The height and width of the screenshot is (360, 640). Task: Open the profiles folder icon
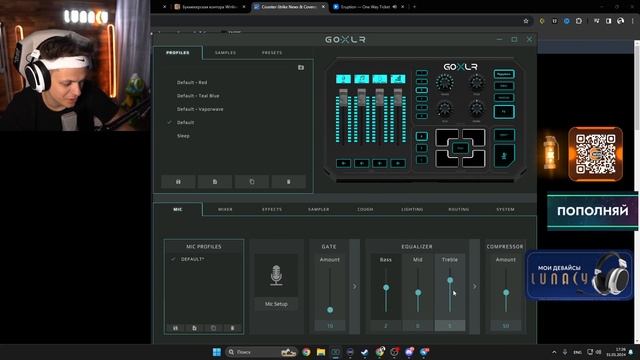pos(301,67)
